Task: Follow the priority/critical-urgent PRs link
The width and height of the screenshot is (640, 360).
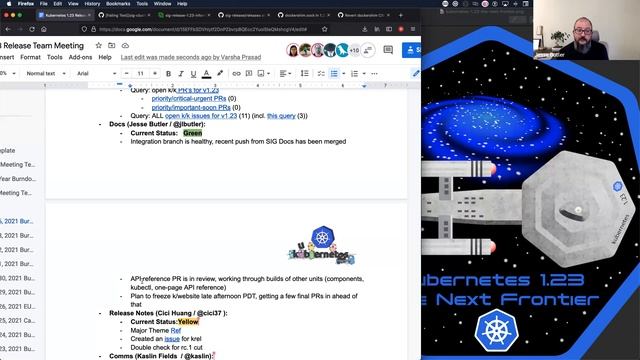Action: [189, 99]
